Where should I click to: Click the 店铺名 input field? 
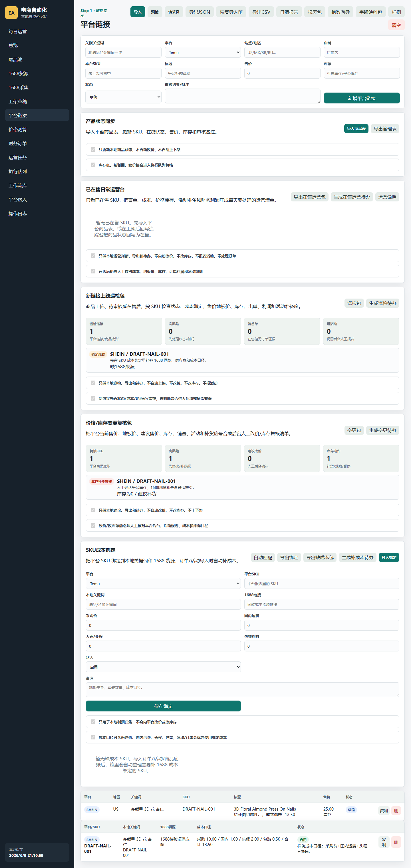362,52
